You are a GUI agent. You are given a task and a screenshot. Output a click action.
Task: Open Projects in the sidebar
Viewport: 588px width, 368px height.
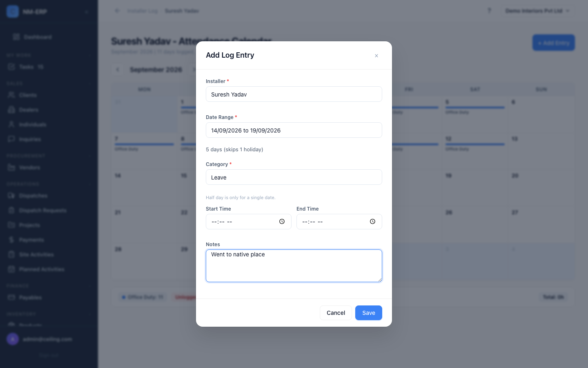pyautogui.click(x=49, y=225)
